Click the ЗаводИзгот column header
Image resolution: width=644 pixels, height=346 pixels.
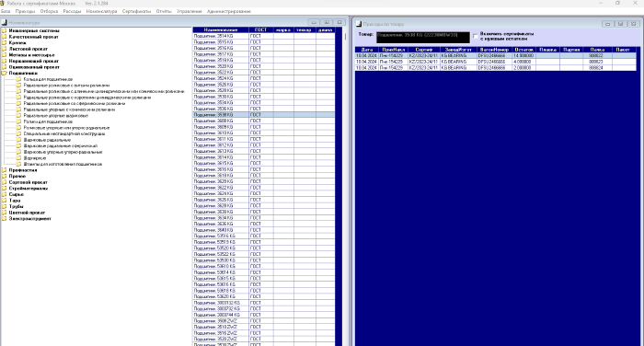click(458, 50)
